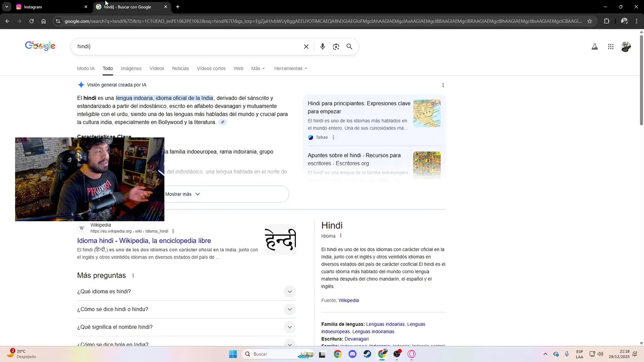Click the Hindi Devanagari script thumbnail
This screenshot has height=362, width=644.
[280, 240]
